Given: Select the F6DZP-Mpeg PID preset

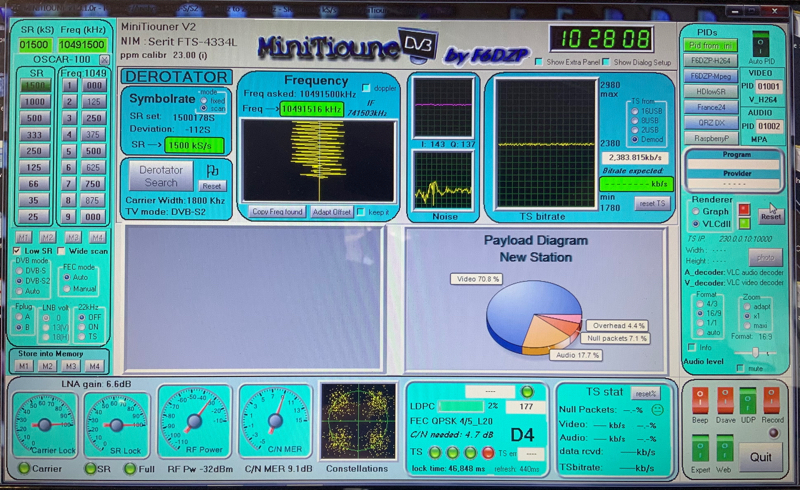Looking at the screenshot, I should coord(710,76).
